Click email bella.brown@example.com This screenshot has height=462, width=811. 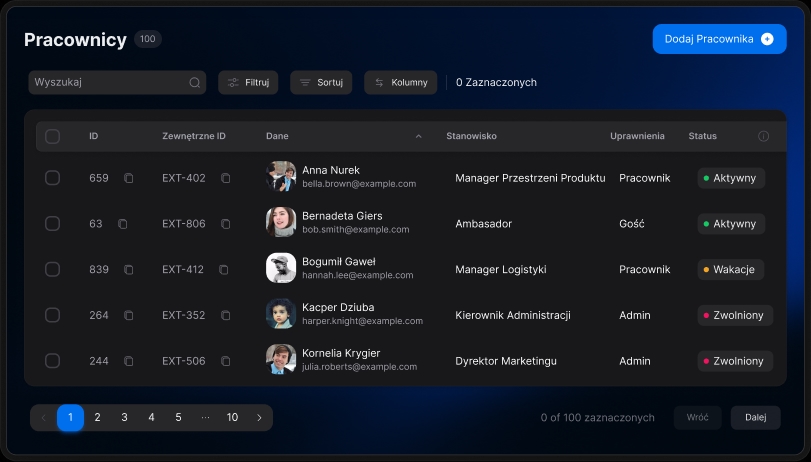coord(359,184)
